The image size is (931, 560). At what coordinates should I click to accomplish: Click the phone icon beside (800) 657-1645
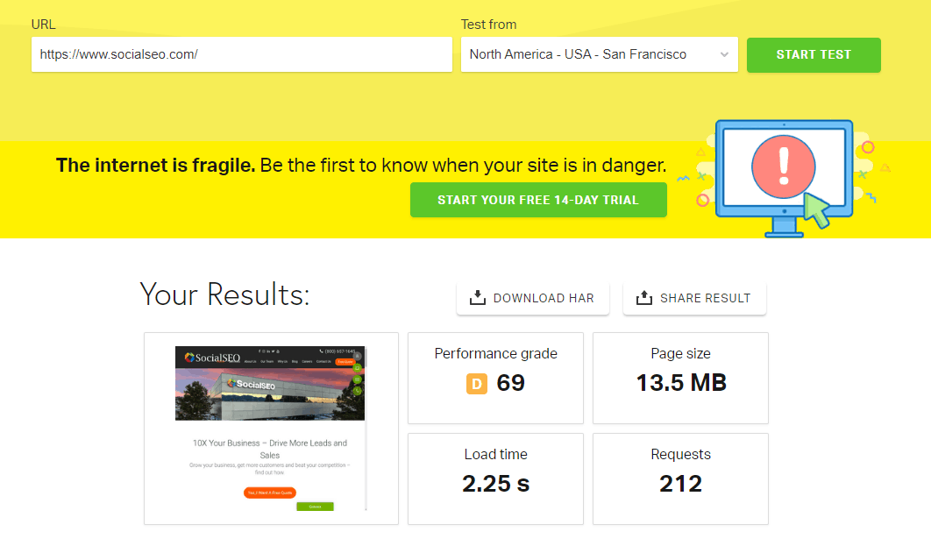point(321,351)
